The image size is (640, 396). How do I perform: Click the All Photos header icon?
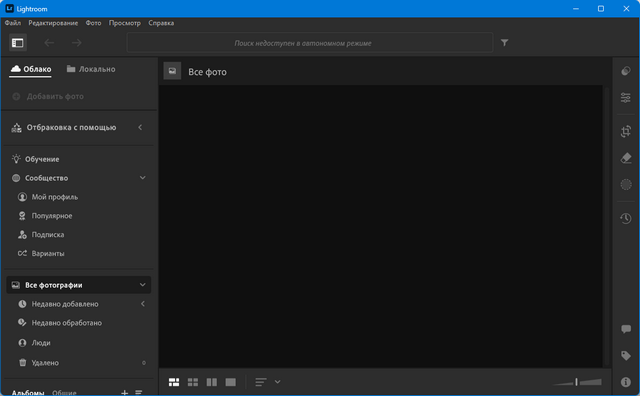coord(172,71)
